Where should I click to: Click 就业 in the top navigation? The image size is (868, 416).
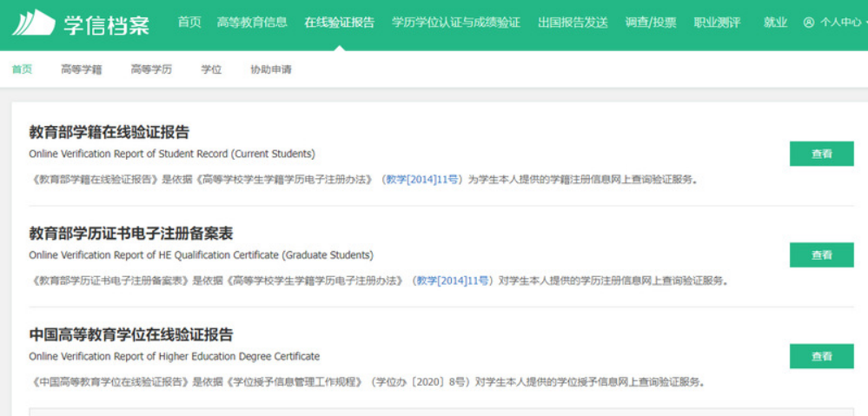775,23
